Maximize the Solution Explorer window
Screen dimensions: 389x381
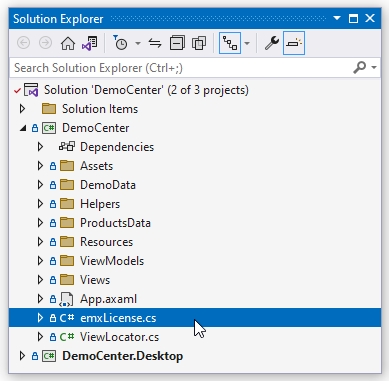353,18
